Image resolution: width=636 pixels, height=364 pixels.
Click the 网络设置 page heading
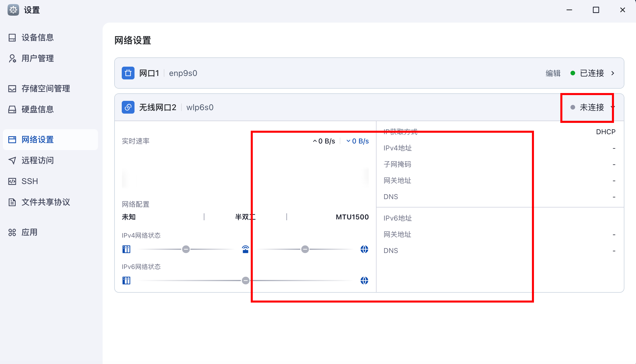pos(133,40)
